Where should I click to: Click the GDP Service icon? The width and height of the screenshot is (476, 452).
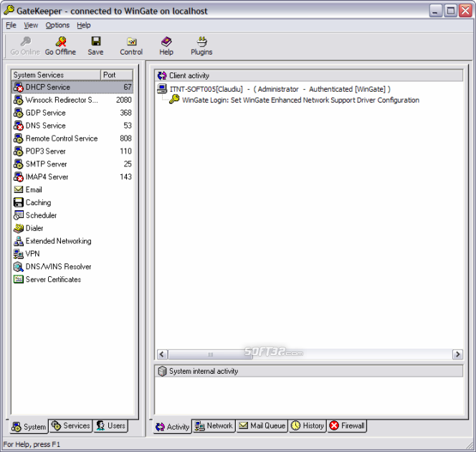[x=19, y=113]
